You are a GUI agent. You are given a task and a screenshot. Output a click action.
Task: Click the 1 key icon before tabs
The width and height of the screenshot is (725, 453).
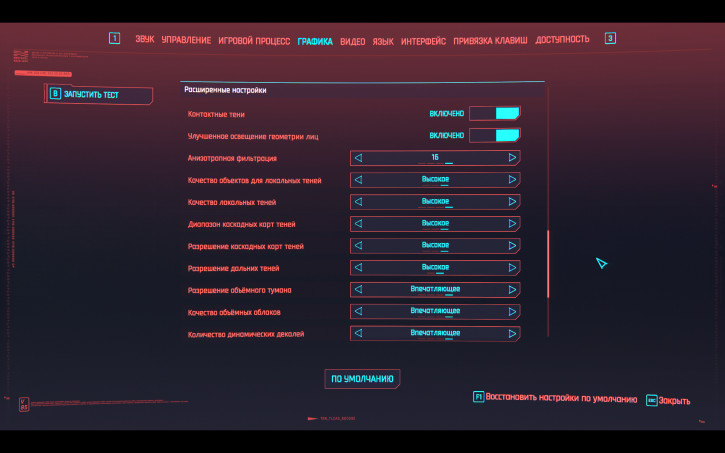coord(114,38)
